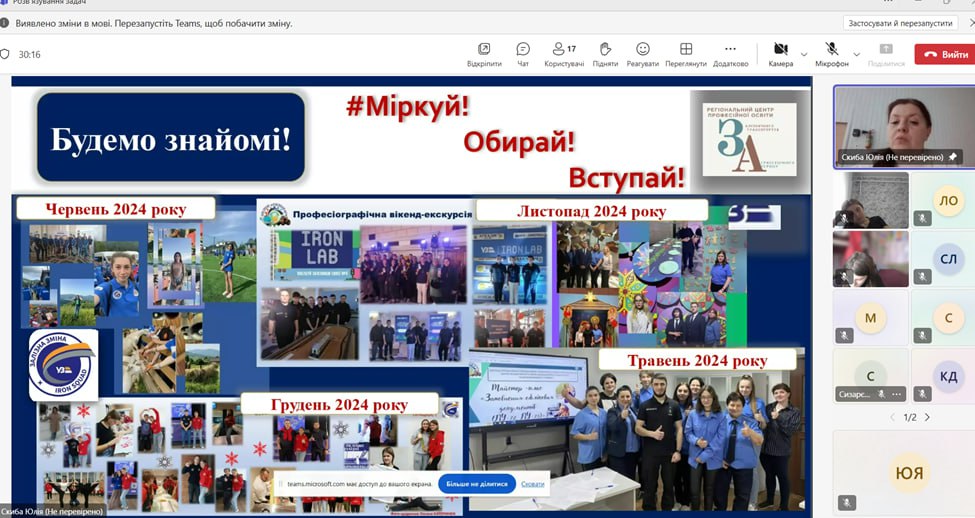Click the Сховати link
Image resolution: width=975 pixels, height=518 pixels.
(x=532, y=484)
